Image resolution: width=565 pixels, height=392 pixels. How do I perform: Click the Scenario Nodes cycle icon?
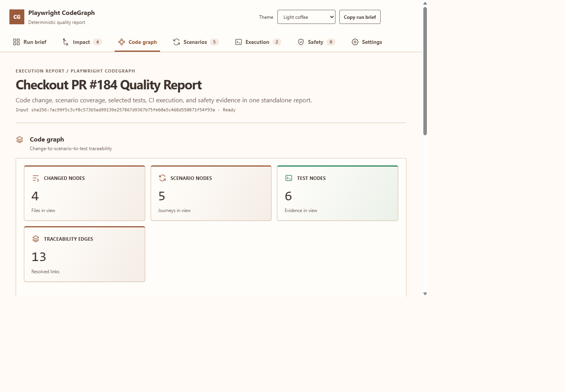tap(162, 178)
